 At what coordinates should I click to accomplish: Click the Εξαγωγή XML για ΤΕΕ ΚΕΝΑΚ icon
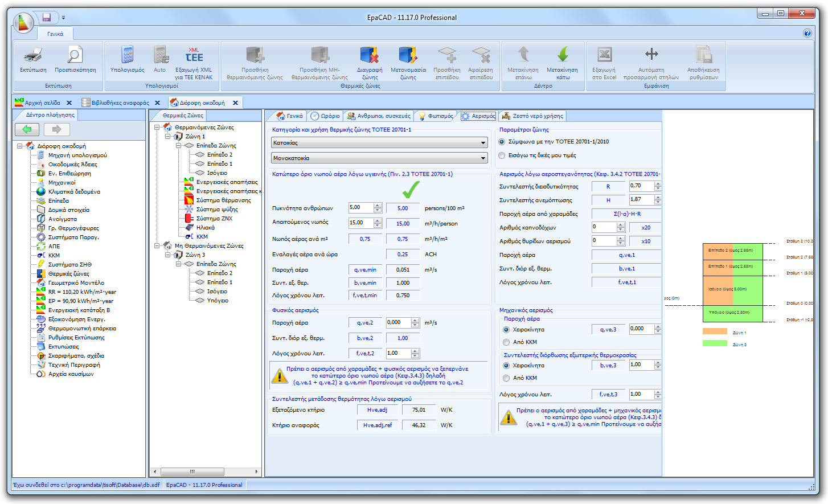tap(193, 63)
